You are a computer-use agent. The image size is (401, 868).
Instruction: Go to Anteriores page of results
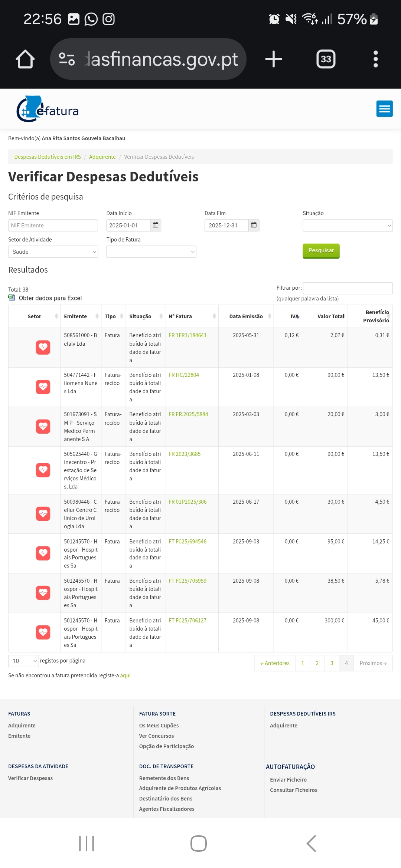point(275,663)
